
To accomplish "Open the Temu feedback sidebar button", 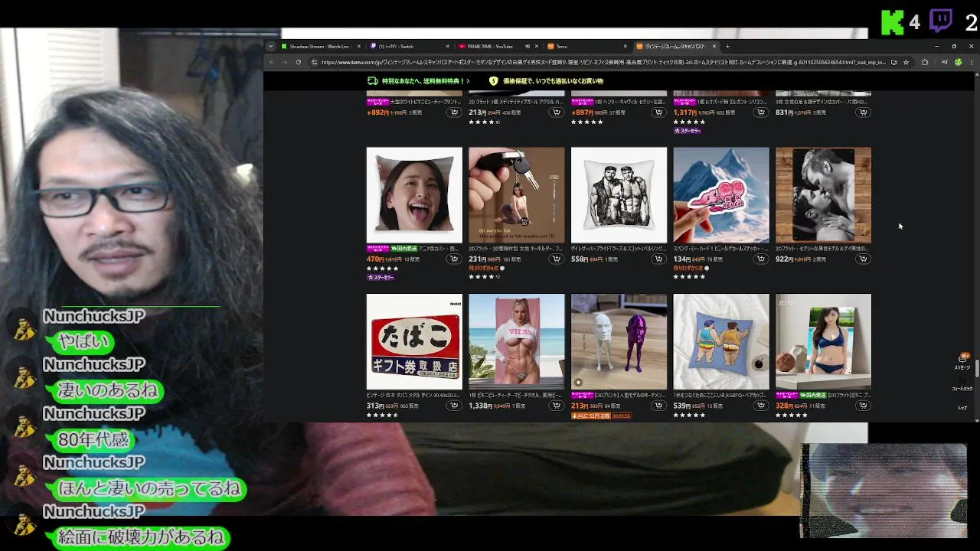I will tap(962, 385).
